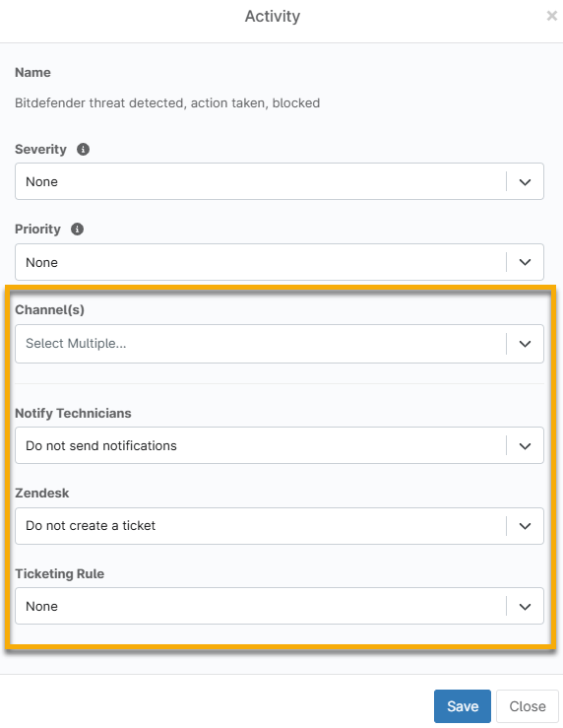Click the Zendesk label
This screenshot has width=563, height=728.
(41, 494)
